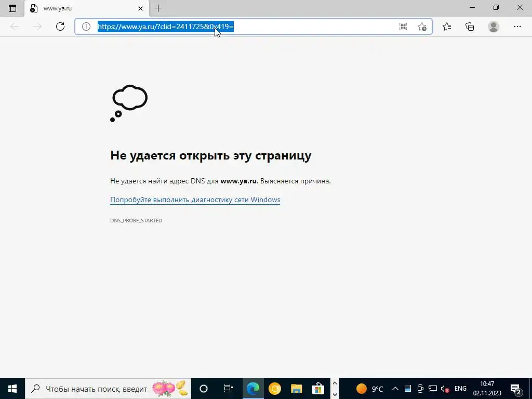This screenshot has height=399, width=532.
Task: View site information icon in address bar
Action: point(86,26)
